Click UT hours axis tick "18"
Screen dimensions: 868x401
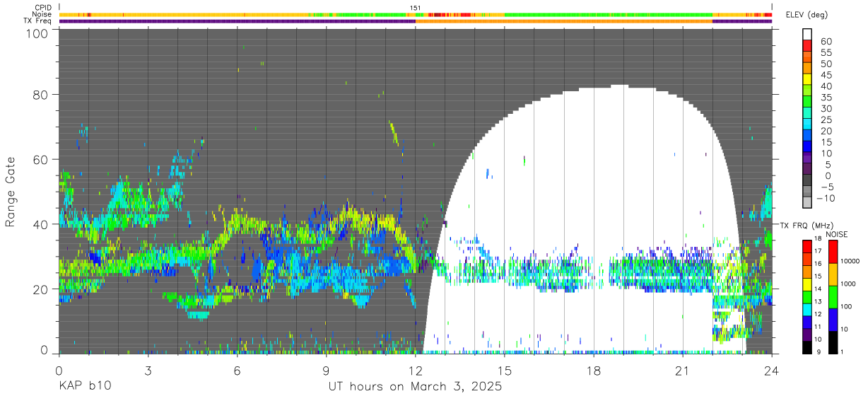click(x=593, y=371)
